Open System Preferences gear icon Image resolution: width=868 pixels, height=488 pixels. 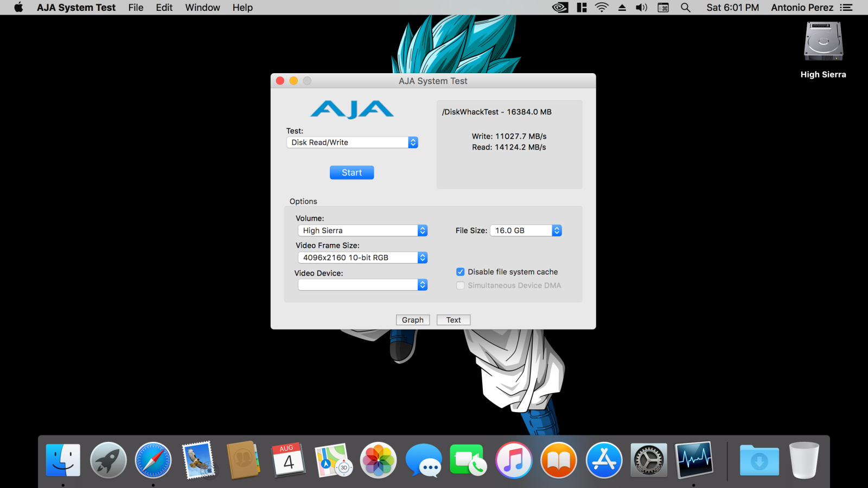coord(648,460)
